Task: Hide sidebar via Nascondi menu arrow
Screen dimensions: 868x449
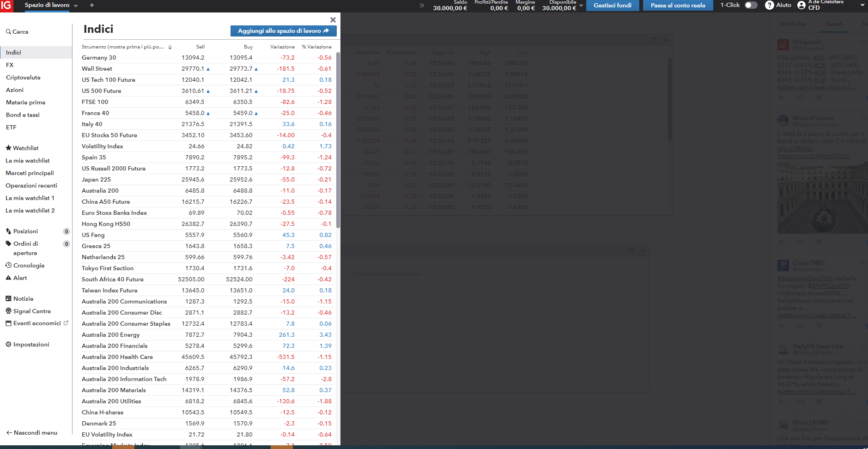Action: point(31,433)
